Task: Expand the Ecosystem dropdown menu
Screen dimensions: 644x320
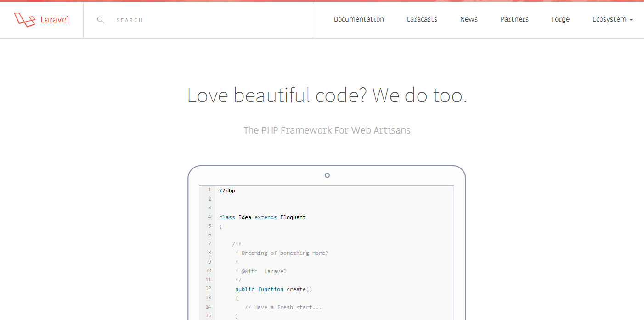Action: [x=612, y=19]
